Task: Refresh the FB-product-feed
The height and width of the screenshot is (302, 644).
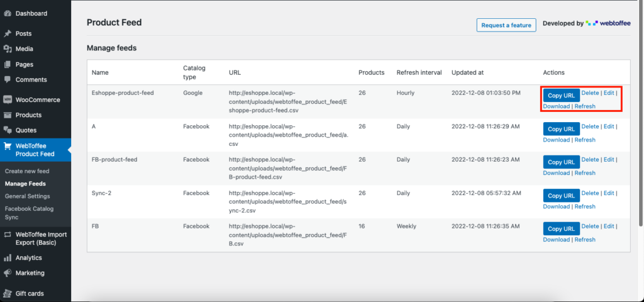Action: point(585,173)
